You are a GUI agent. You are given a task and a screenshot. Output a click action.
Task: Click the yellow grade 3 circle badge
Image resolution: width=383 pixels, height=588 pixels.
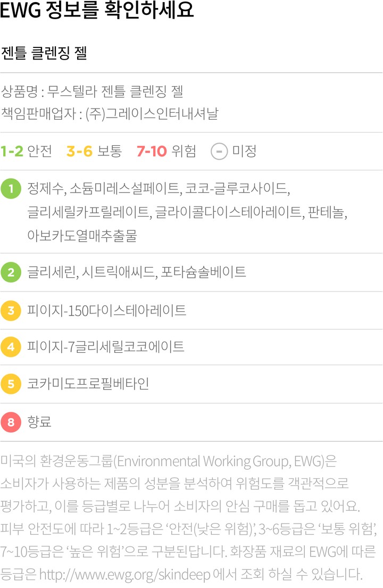(11, 310)
